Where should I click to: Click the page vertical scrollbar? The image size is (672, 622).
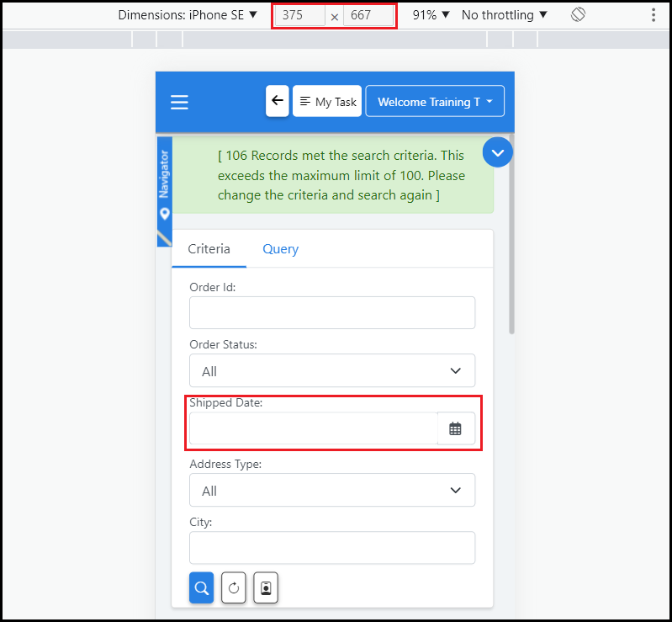coord(511,236)
